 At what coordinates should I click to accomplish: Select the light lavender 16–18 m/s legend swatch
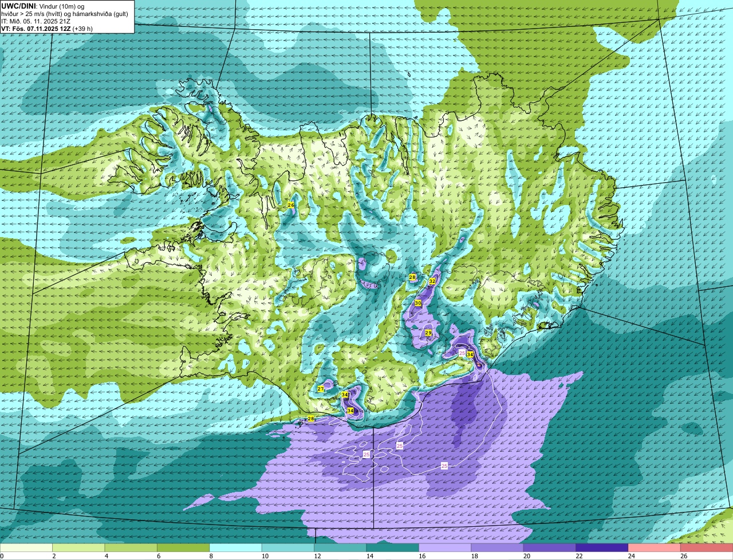pos(445,548)
